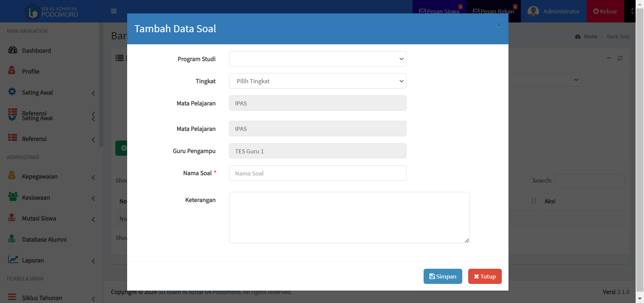Click the Nama Soal input field

coord(317,173)
